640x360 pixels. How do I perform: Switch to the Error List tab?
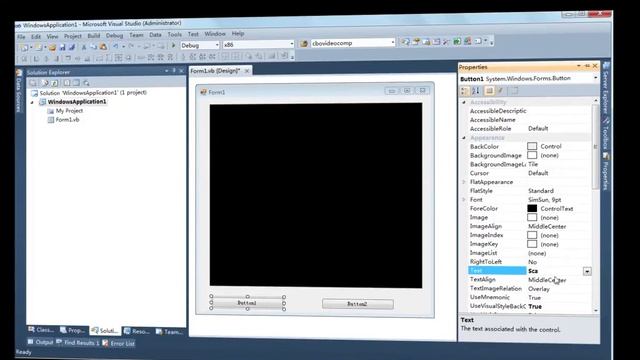click(119, 343)
